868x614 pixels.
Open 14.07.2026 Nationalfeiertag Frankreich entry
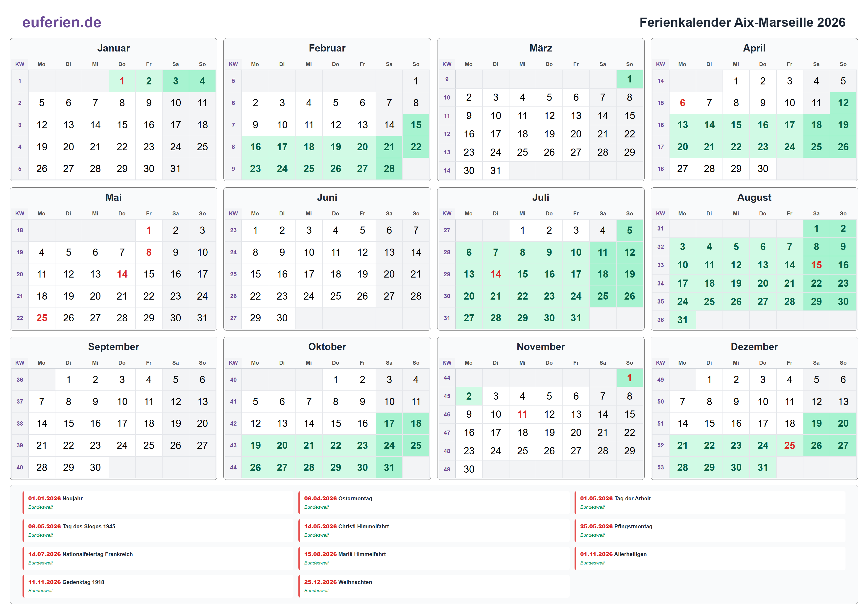pyautogui.click(x=80, y=554)
